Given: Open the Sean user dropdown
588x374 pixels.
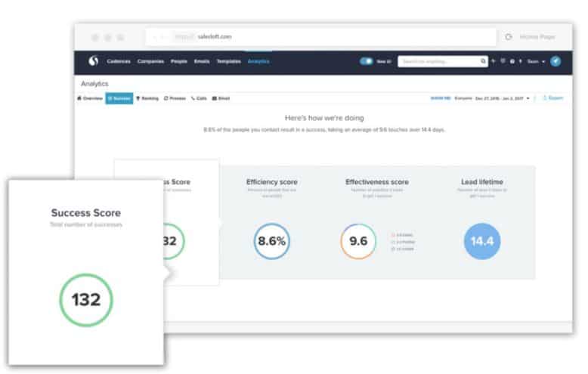Looking at the screenshot, I should pyautogui.click(x=534, y=61).
